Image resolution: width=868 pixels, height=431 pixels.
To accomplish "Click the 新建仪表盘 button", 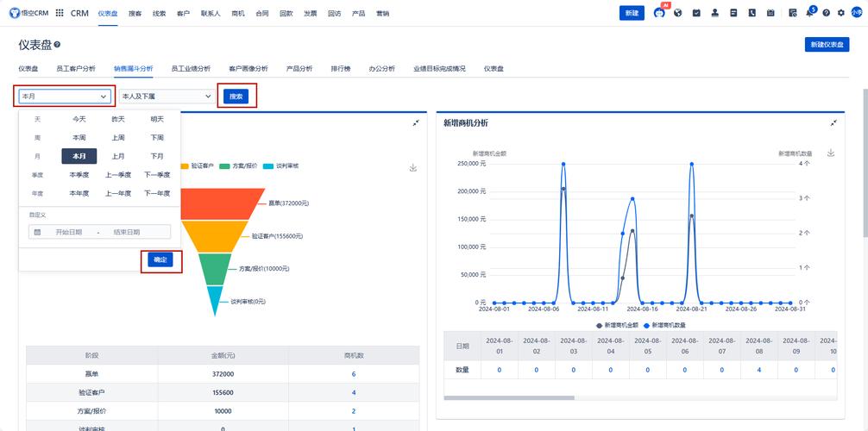I will coord(827,45).
